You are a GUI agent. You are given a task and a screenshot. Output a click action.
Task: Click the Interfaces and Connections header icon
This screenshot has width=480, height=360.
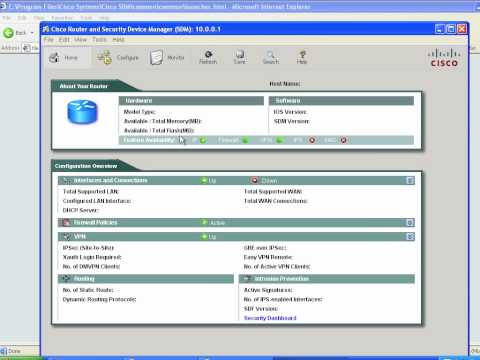pos(66,180)
